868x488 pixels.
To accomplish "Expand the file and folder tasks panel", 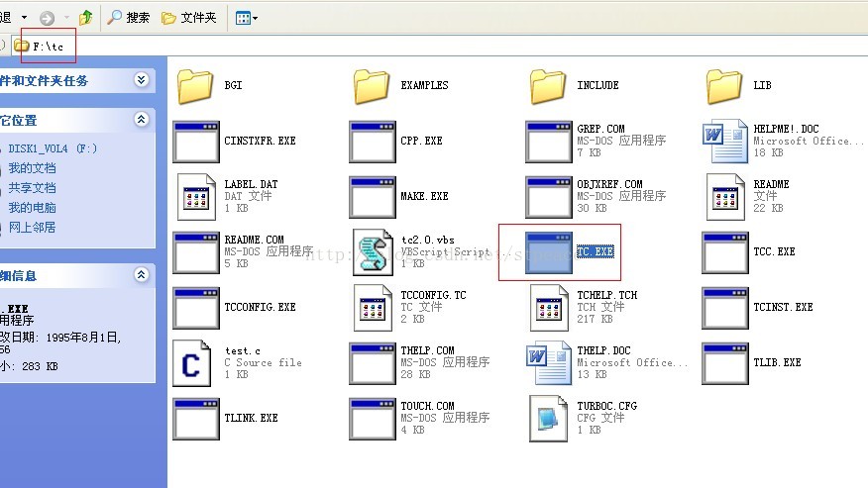I will point(141,80).
